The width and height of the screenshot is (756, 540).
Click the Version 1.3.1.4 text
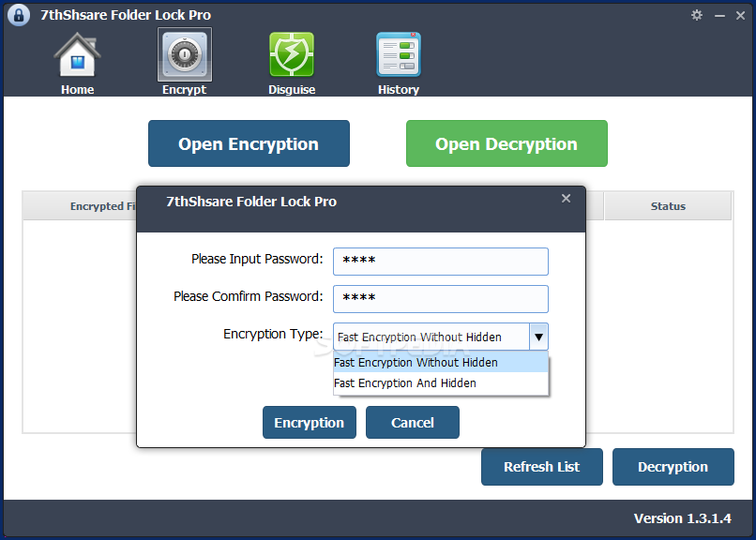point(682,518)
